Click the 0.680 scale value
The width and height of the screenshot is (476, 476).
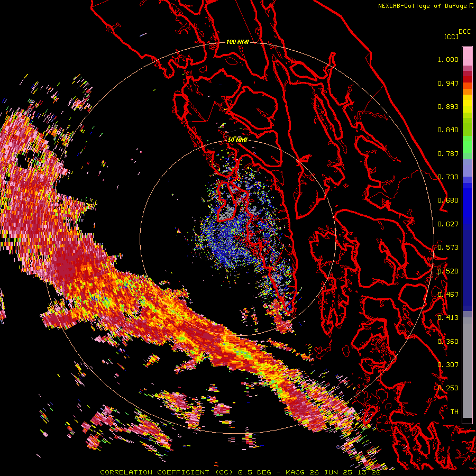coord(448,200)
